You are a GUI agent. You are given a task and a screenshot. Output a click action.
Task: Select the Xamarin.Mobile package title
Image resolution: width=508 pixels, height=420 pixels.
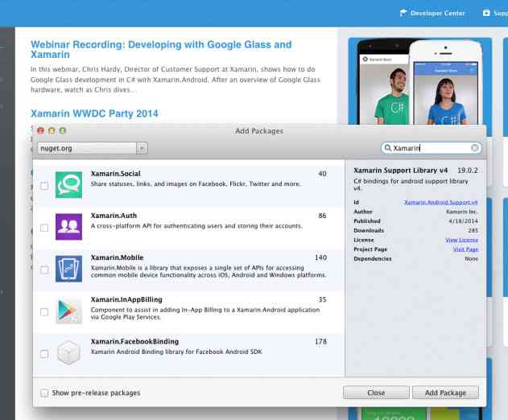coord(117,257)
